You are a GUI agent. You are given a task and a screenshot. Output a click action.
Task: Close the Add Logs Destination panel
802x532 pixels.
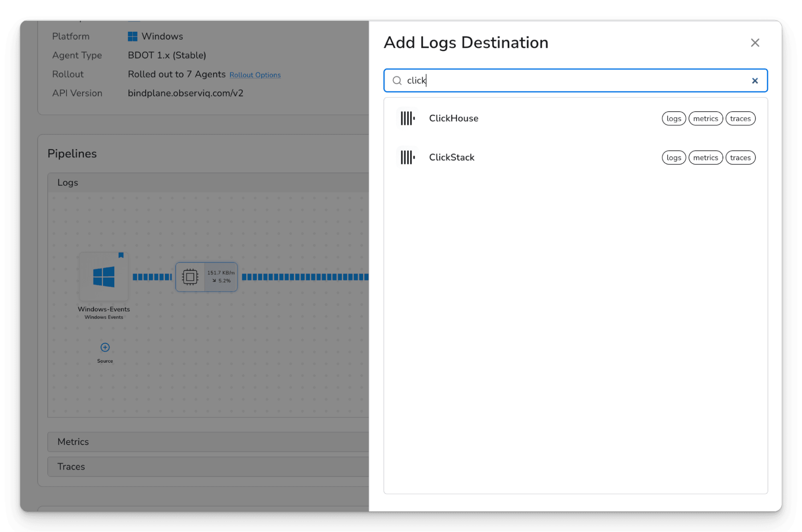[x=755, y=43]
